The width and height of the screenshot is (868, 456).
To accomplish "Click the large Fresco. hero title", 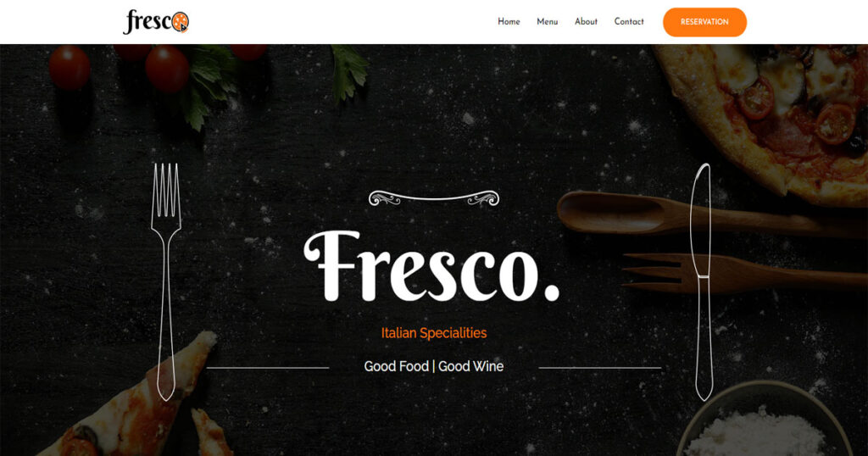I will pos(432,266).
